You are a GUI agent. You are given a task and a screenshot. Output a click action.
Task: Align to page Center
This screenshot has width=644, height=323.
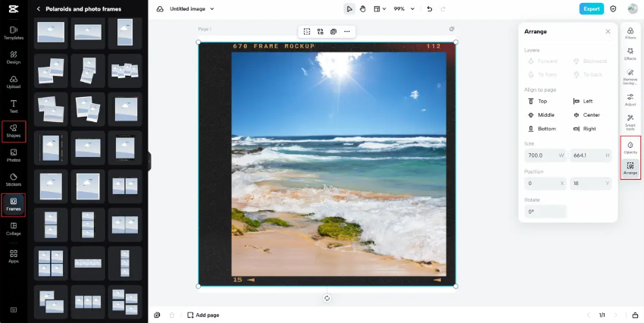point(587,115)
